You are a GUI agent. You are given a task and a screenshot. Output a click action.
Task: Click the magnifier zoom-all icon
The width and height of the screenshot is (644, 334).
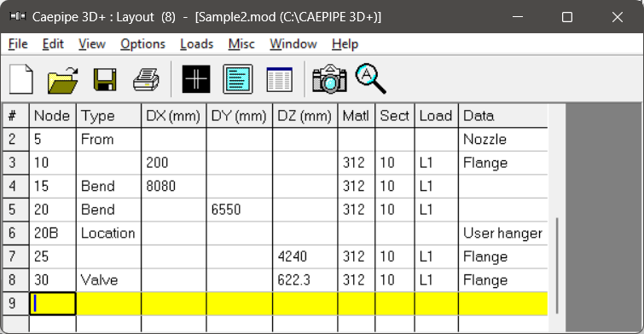[370, 78]
